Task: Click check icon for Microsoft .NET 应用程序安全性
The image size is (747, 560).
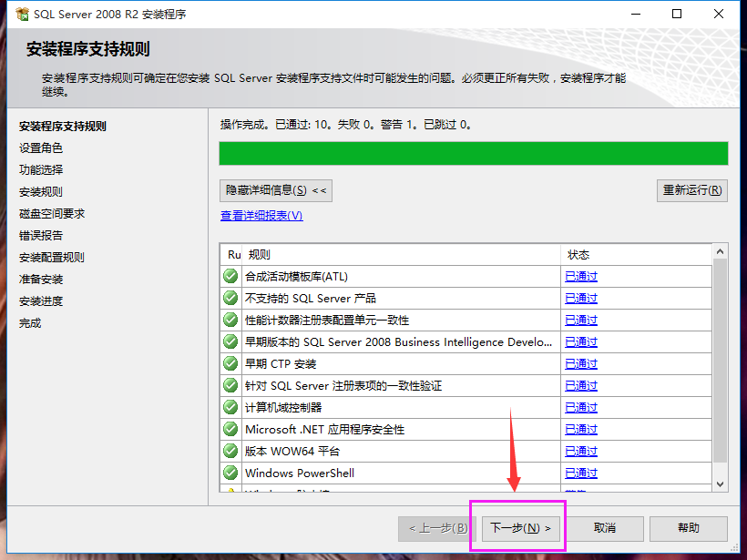Action: click(x=230, y=429)
